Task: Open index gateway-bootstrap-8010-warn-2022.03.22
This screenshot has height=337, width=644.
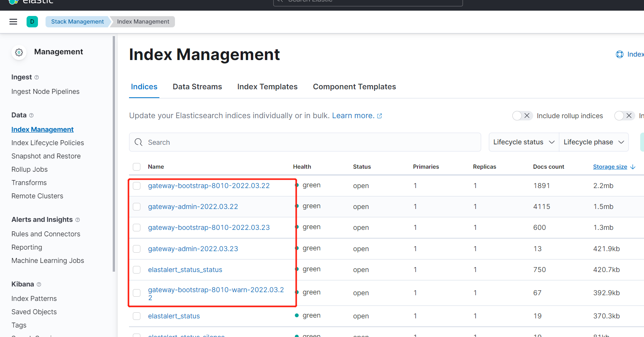Action: coord(216,294)
